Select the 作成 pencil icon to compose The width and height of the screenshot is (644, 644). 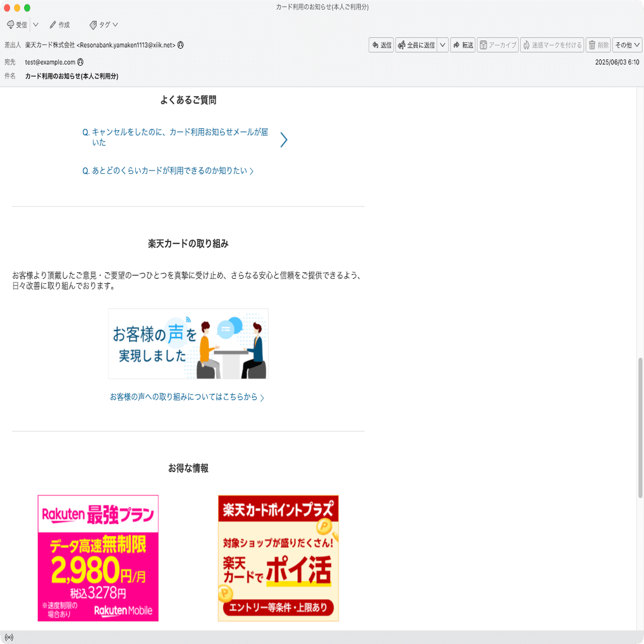coord(53,25)
